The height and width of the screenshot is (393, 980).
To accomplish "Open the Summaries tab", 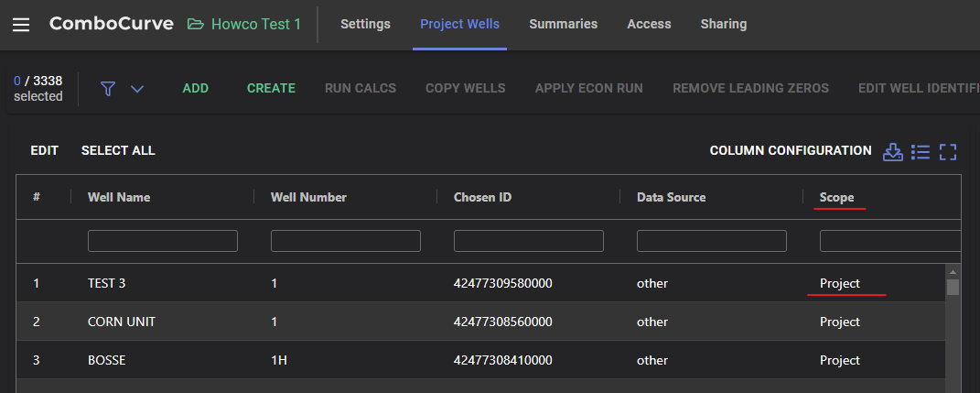I will click(563, 25).
